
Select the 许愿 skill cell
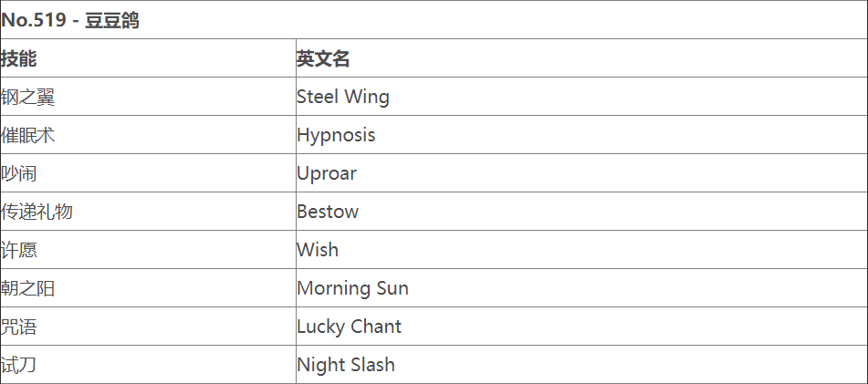coord(19,250)
